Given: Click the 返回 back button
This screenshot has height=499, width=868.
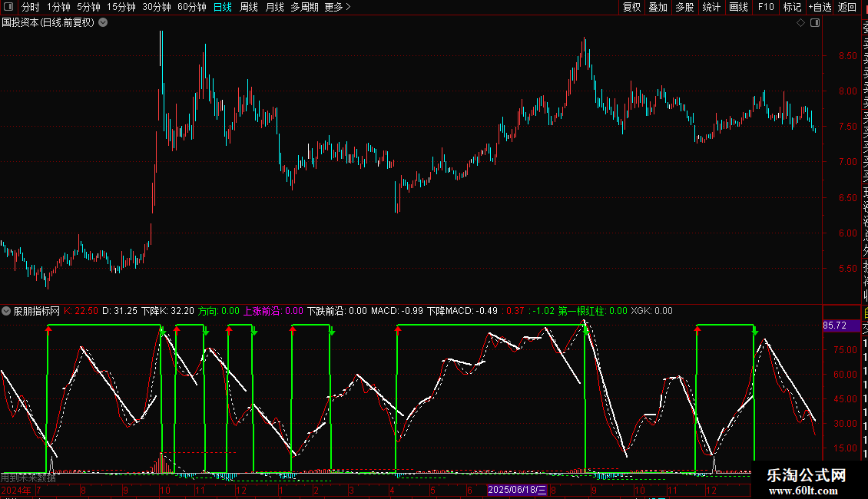Looking at the screenshot, I should point(847,7).
